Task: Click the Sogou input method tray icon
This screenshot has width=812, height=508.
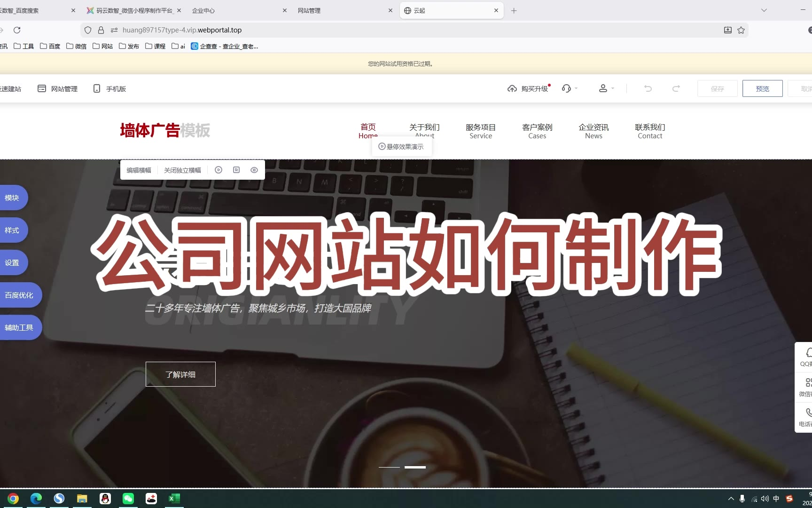Action: pos(789,499)
